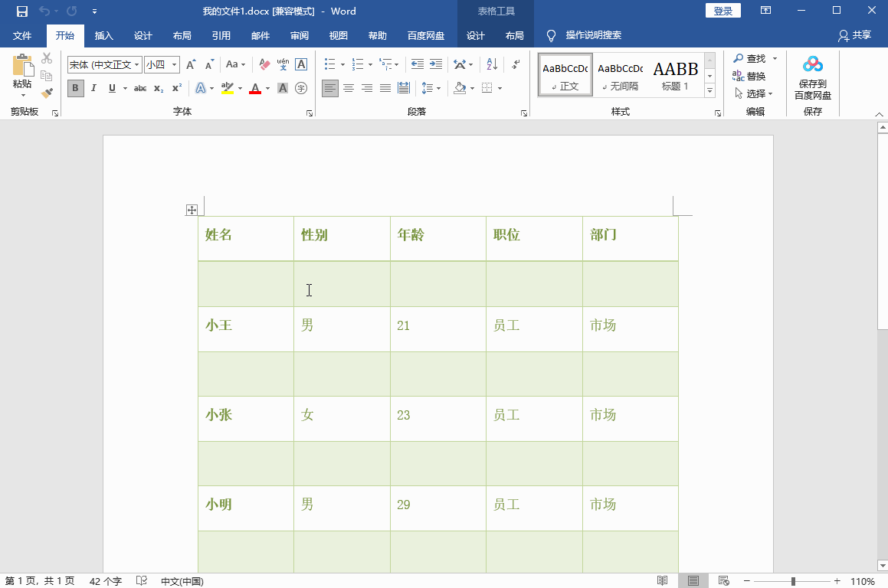Open the font name dropdown 宋体
888x588 pixels.
click(x=136, y=64)
